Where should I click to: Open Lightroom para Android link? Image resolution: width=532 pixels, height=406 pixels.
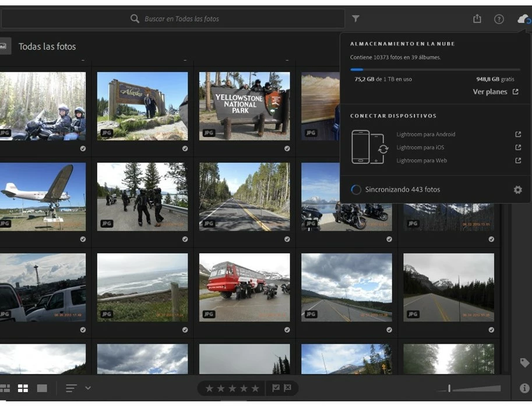pos(426,135)
